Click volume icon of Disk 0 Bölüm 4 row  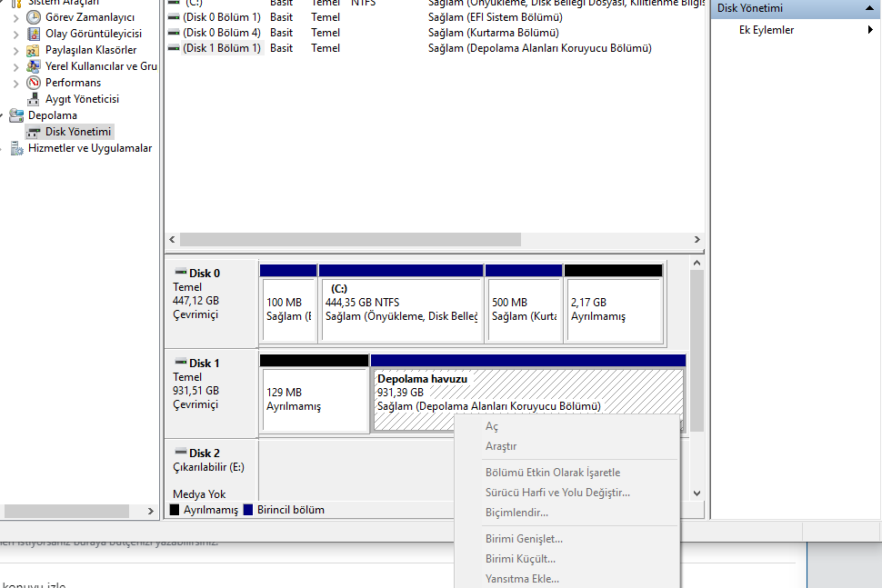click(x=174, y=33)
